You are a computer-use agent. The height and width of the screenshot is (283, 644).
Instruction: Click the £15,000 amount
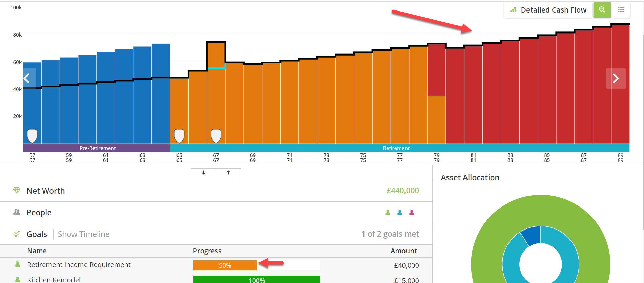click(406, 280)
